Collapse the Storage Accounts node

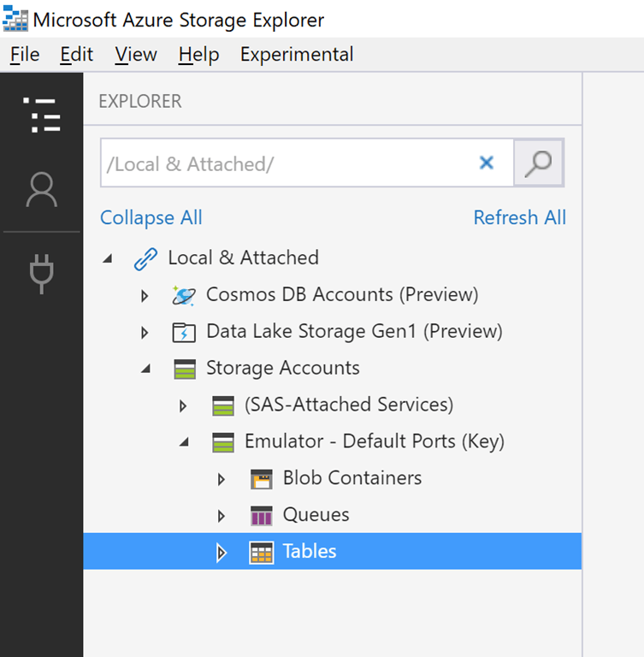[x=145, y=369]
